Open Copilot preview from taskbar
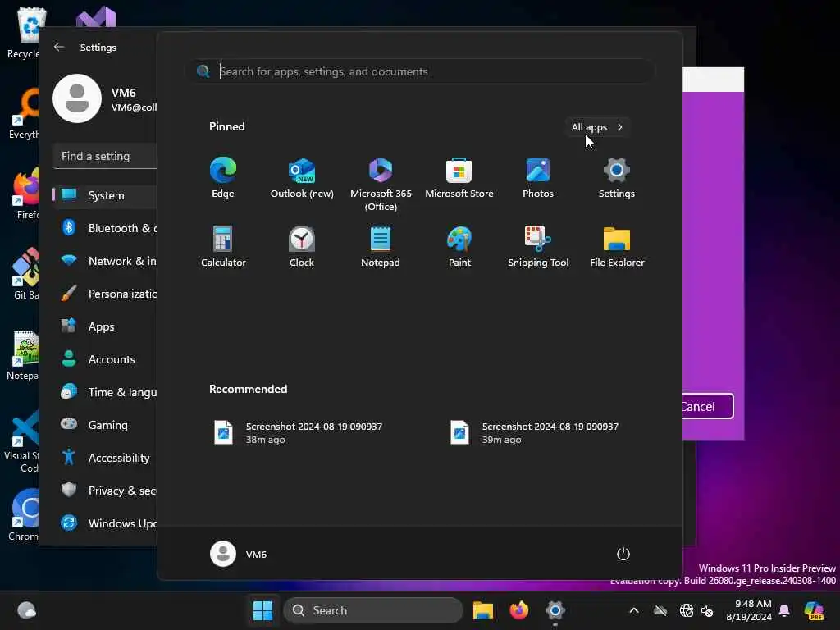 click(815, 610)
